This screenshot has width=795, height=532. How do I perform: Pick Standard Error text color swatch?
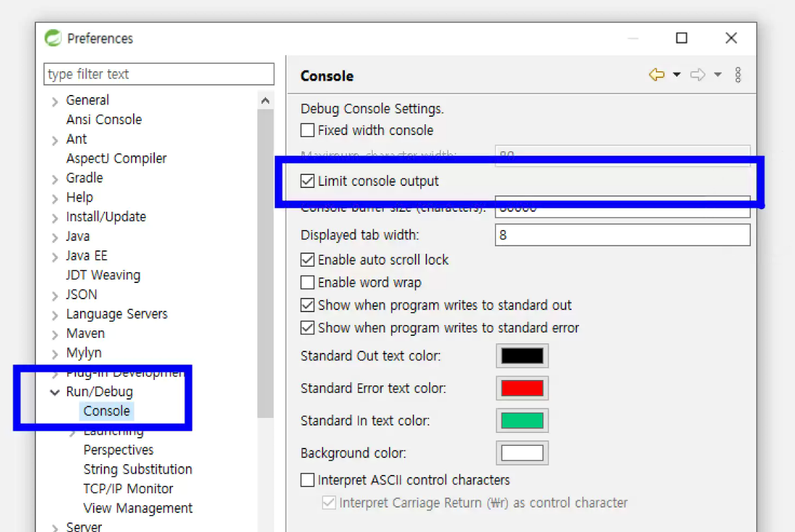click(521, 388)
